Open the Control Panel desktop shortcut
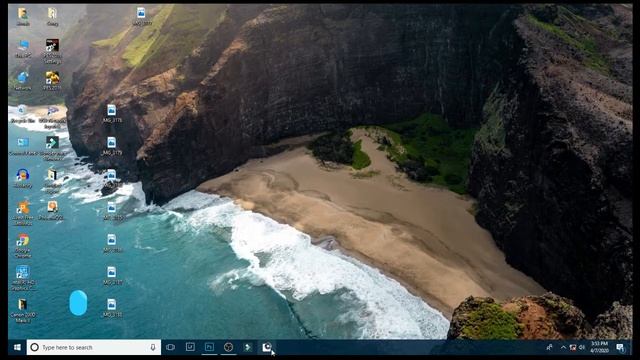640x360 pixels. 23,146
